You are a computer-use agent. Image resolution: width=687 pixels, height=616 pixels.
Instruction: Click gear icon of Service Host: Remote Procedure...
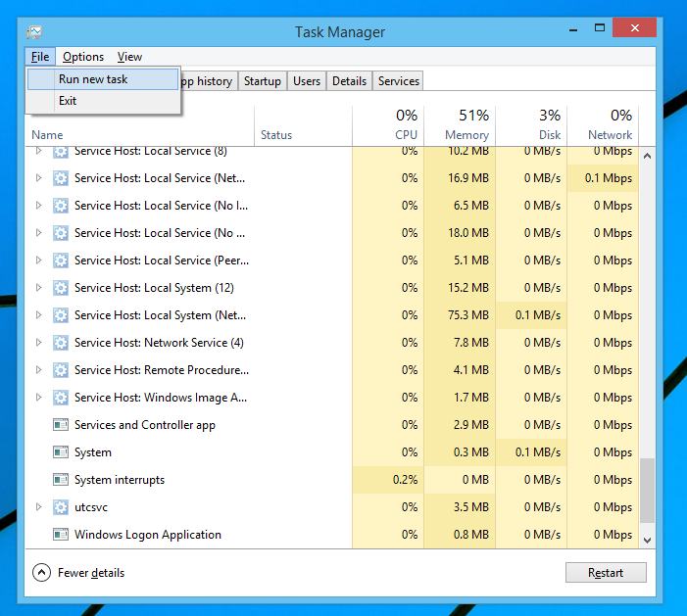[x=61, y=370]
